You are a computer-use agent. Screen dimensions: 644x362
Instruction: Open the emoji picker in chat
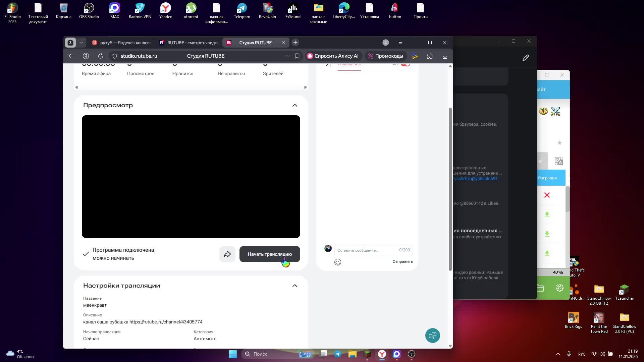pyautogui.click(x=338, y=262)
